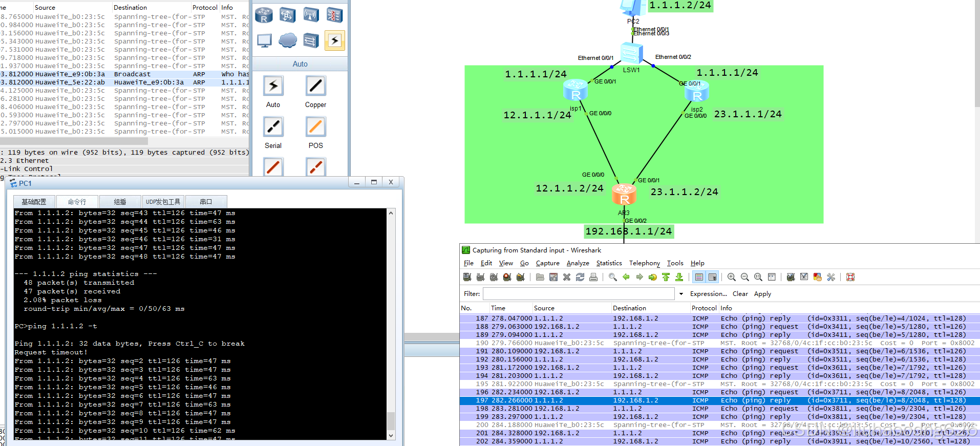
Task: Select packet 190 Spanning-tree STP row
Action: 720,343
